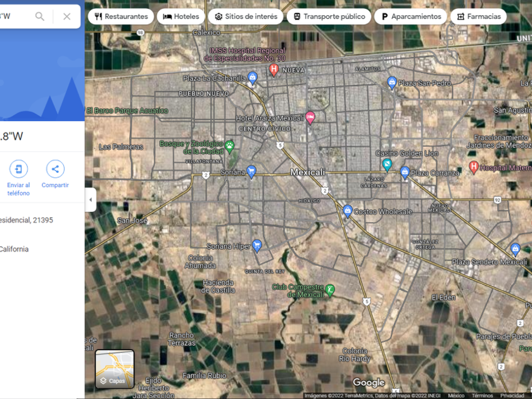
Task: Select Casino Golden Lion marker
Action: click(387, 165)
